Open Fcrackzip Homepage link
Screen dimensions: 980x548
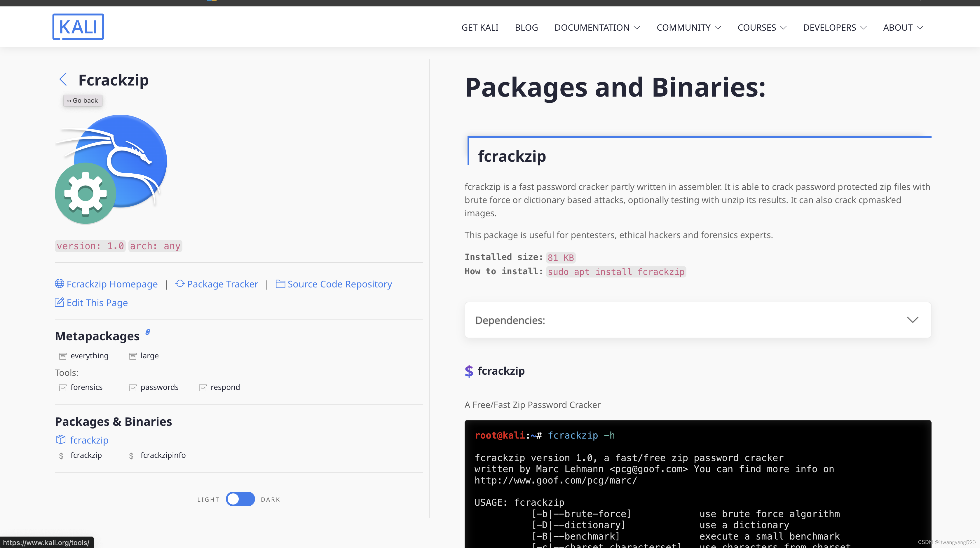pos(112,284)
